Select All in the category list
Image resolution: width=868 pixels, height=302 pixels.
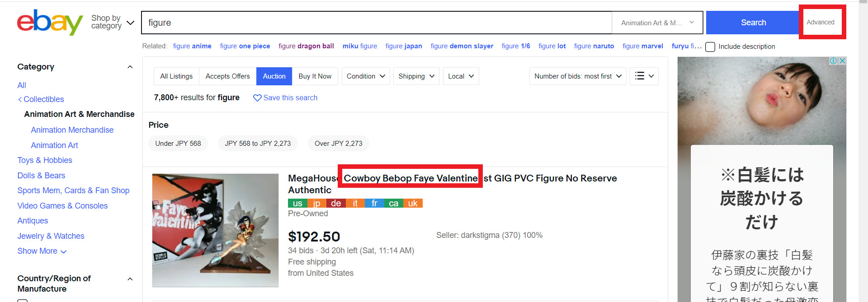click(22, 85)
